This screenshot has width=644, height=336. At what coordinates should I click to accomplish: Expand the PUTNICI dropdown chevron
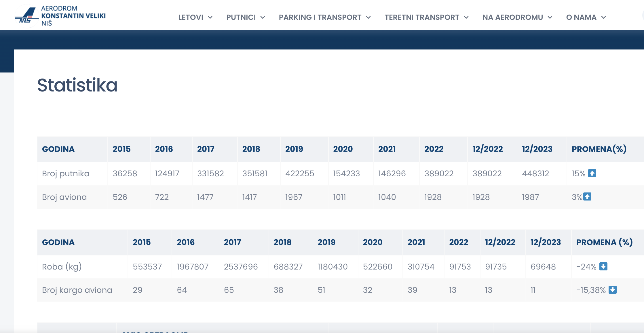pos(263,18)
